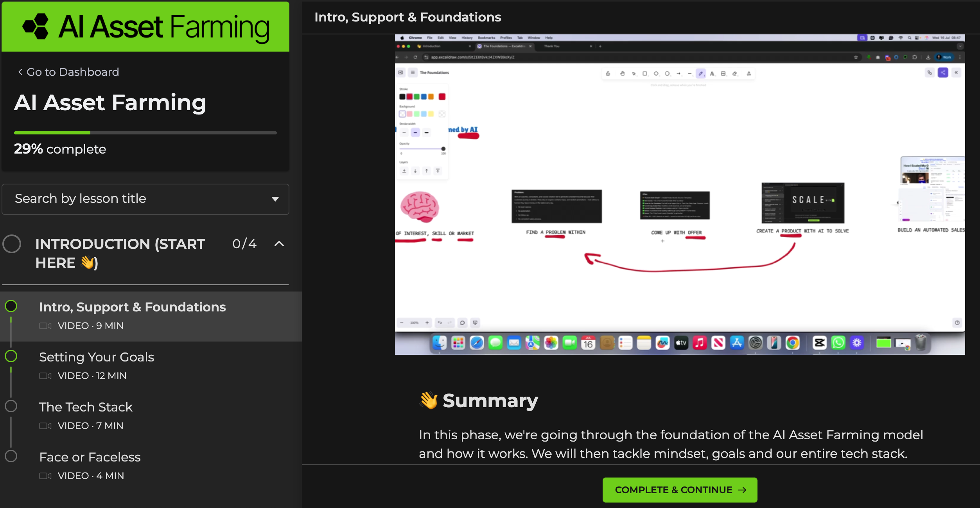This screenshot has height=508, width=980.
Task: Select the Intro, Support & Foundations lesson
Action: (x=132, y=307)
